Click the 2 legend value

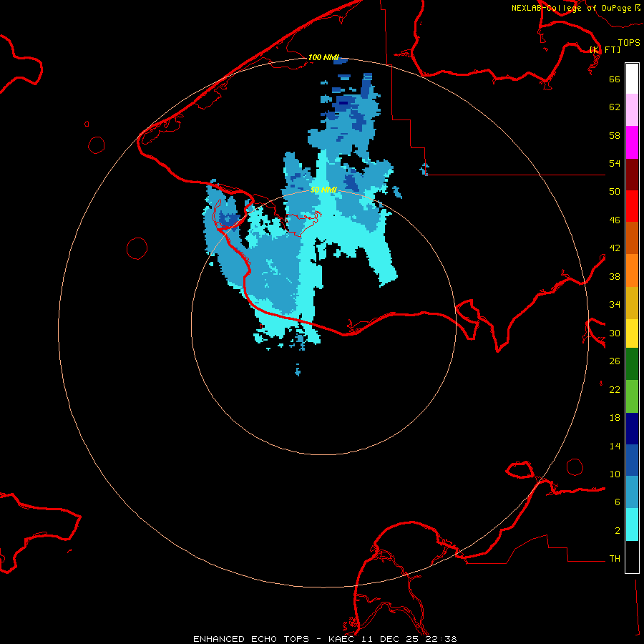pyautogui.click(x=618, y=531)
